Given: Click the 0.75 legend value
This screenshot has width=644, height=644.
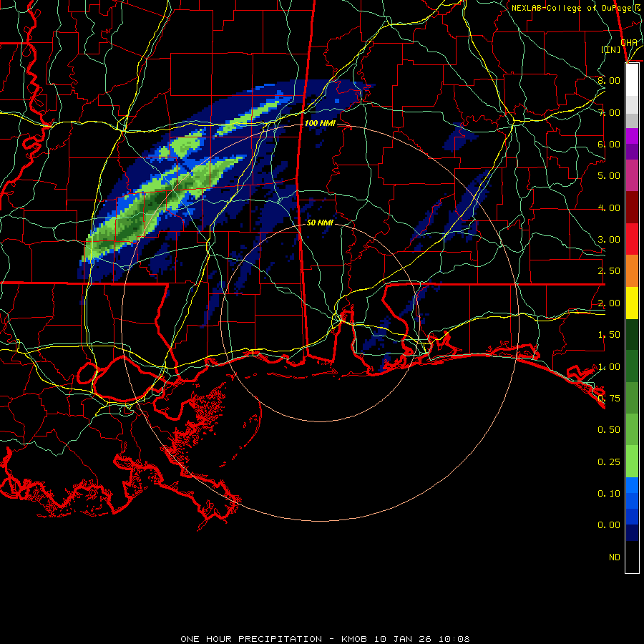Looking at the screenshot, I should [609, 399].
